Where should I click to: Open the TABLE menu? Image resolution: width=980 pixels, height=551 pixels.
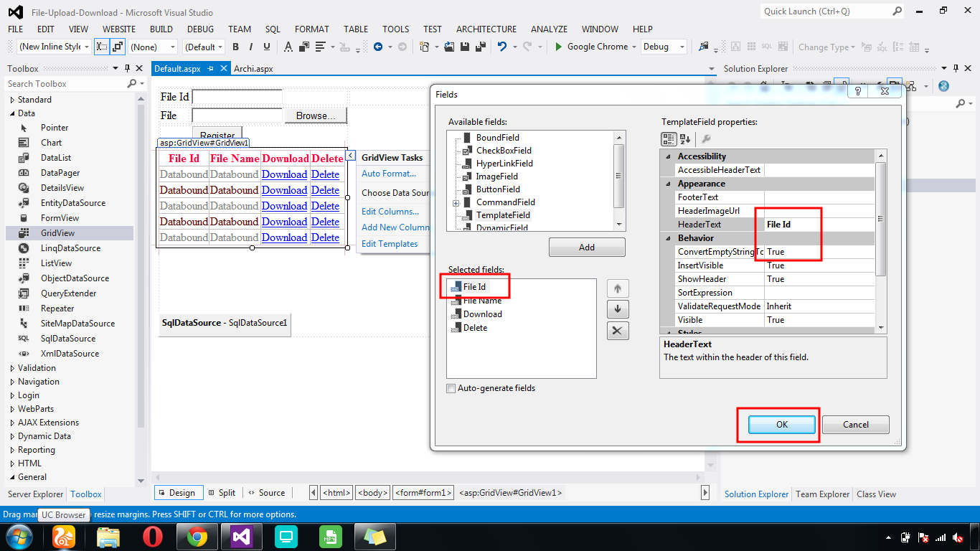(x=355, y=29)
